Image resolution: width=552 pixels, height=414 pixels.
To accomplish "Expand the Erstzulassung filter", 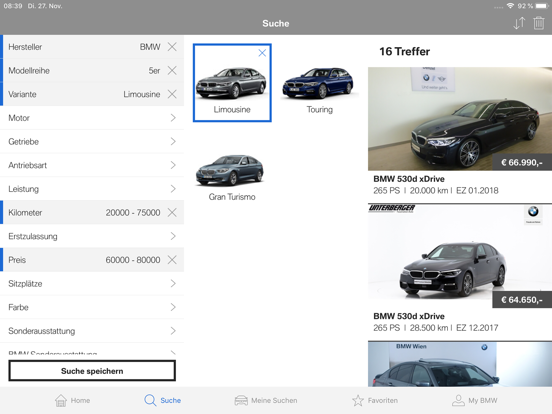I will (92, 236).
